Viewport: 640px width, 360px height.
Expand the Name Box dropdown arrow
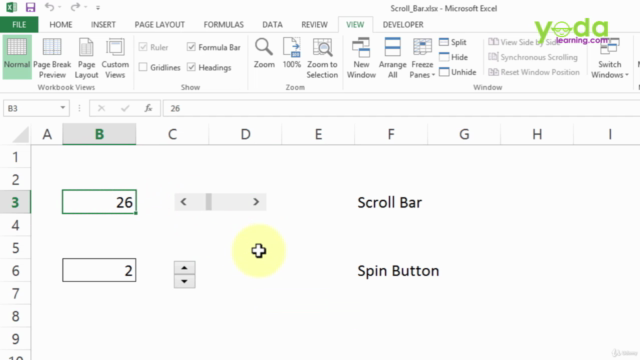click(x=63, y=108)
